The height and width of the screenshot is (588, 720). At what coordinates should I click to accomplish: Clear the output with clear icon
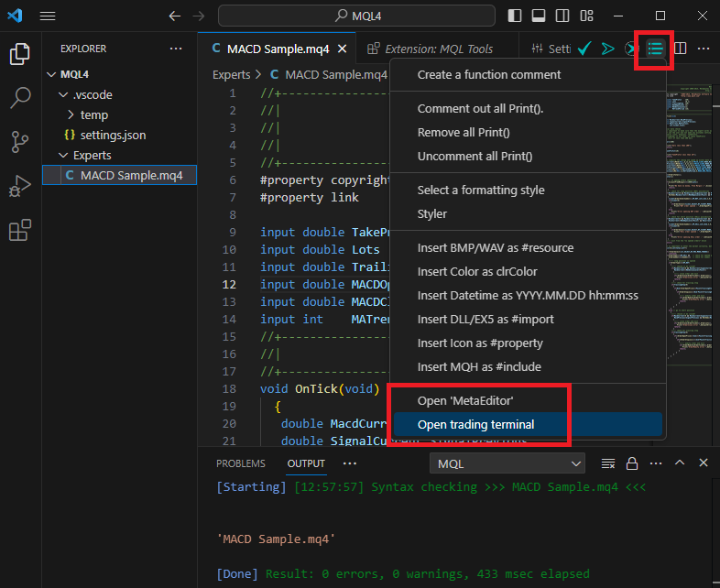(608, 463)
